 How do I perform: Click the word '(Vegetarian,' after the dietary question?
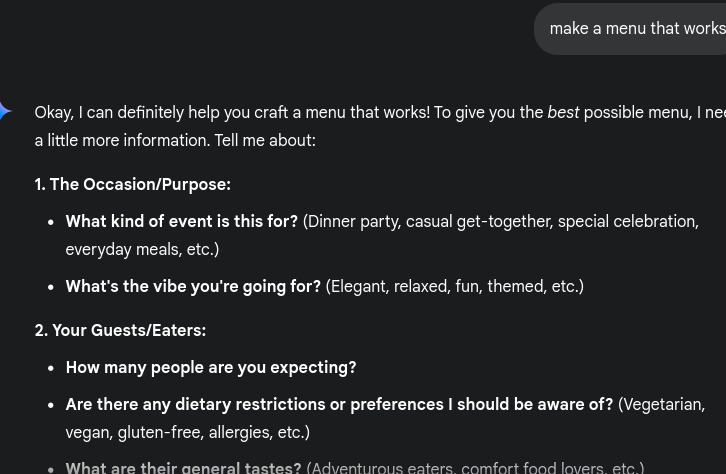pos(662,405)
